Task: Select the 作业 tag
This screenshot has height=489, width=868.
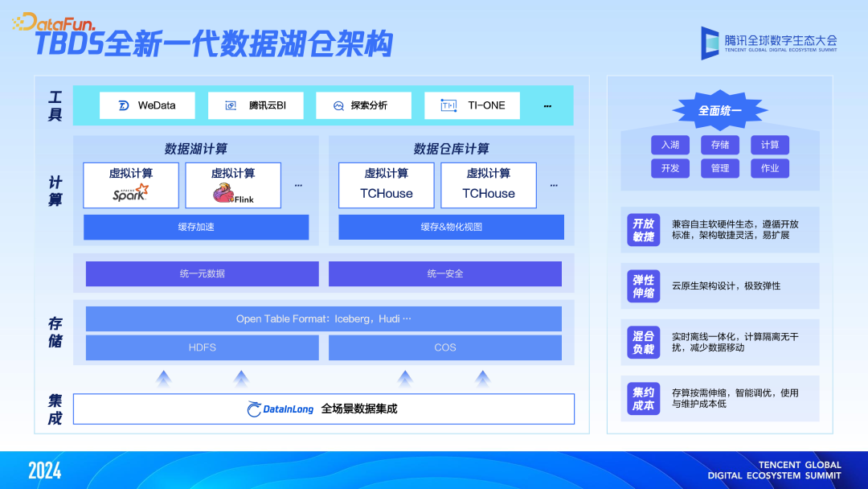Action: (x=770, y=168)
